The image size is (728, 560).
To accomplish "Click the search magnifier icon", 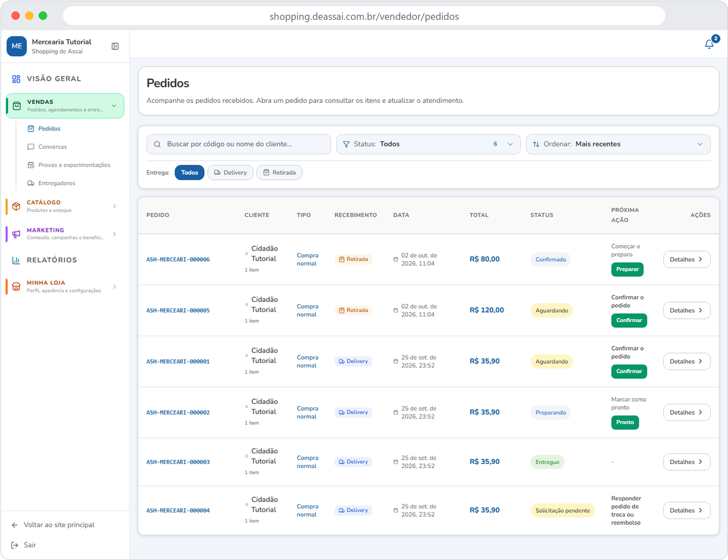I will tap(157, 144).
